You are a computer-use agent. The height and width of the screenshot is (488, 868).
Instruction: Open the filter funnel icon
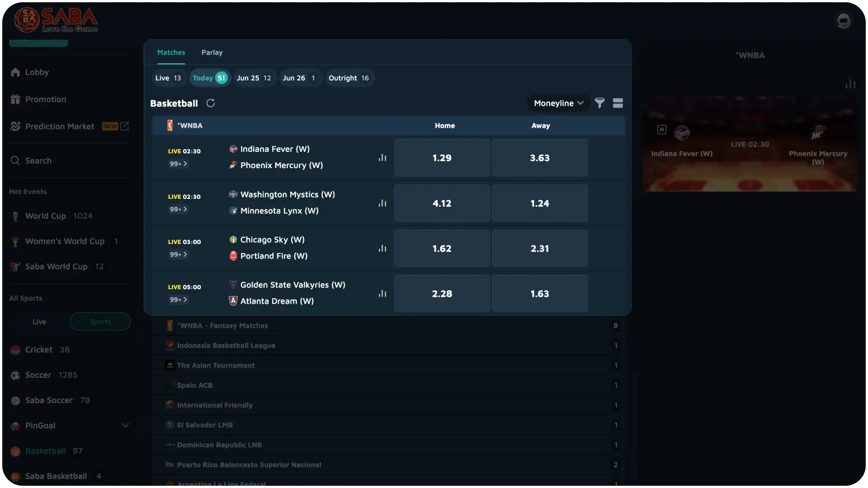599,103
